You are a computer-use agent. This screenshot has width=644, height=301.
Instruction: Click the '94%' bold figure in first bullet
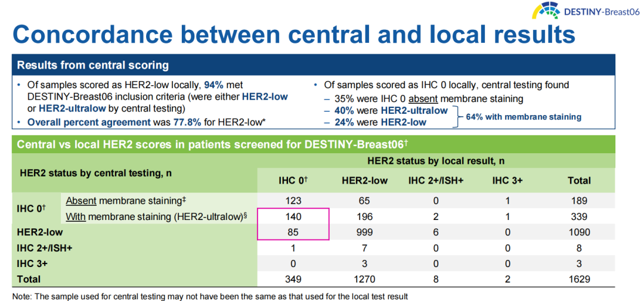point(214,85)
